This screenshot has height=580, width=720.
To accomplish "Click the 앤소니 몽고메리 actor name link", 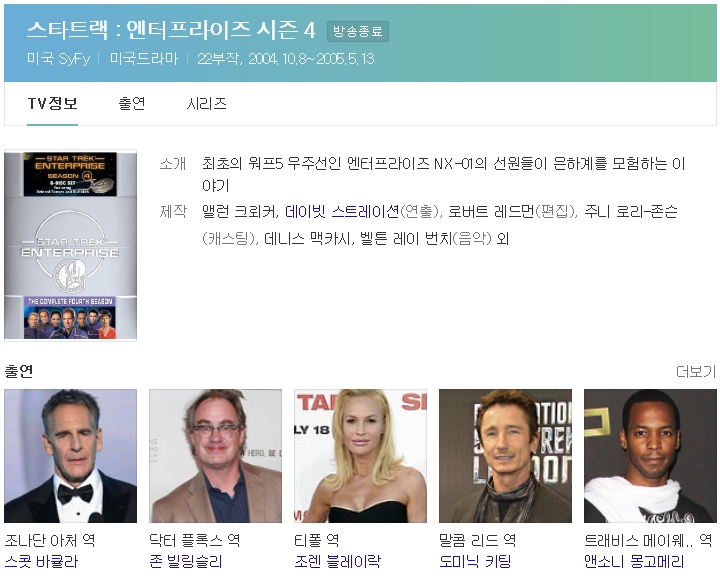I will point(634,562).
